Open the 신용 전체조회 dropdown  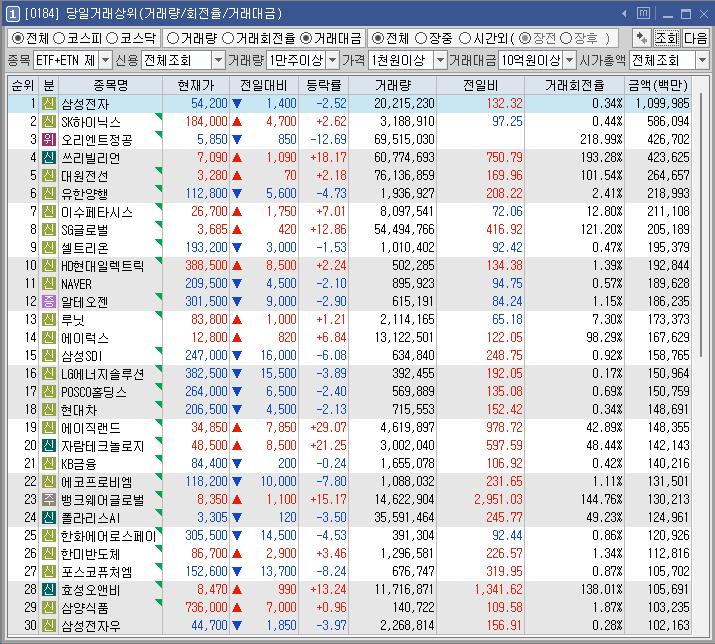tap(218, 60)
